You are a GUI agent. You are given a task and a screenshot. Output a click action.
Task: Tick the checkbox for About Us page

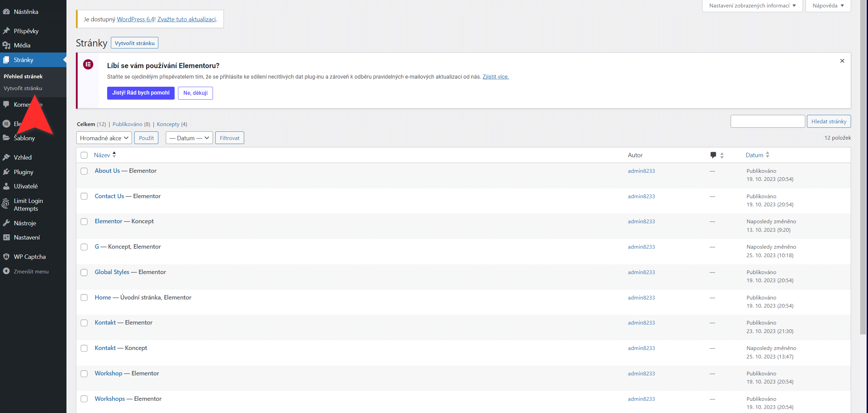point(84,171)
